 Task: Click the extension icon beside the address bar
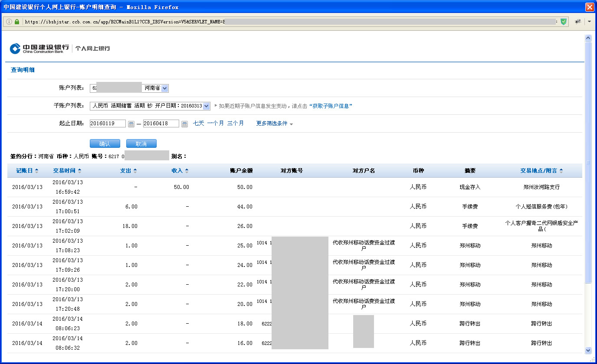[x=578, y=21]
